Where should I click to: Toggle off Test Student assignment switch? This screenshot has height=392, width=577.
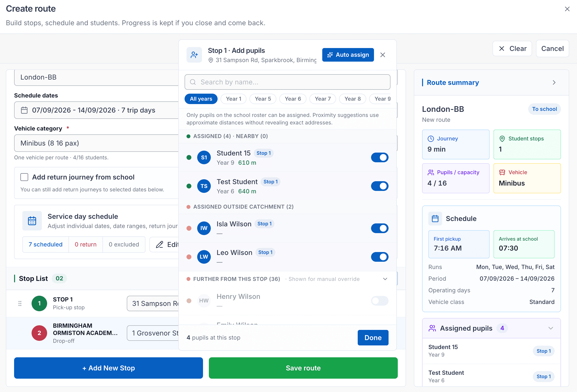[x=380, y=186]
